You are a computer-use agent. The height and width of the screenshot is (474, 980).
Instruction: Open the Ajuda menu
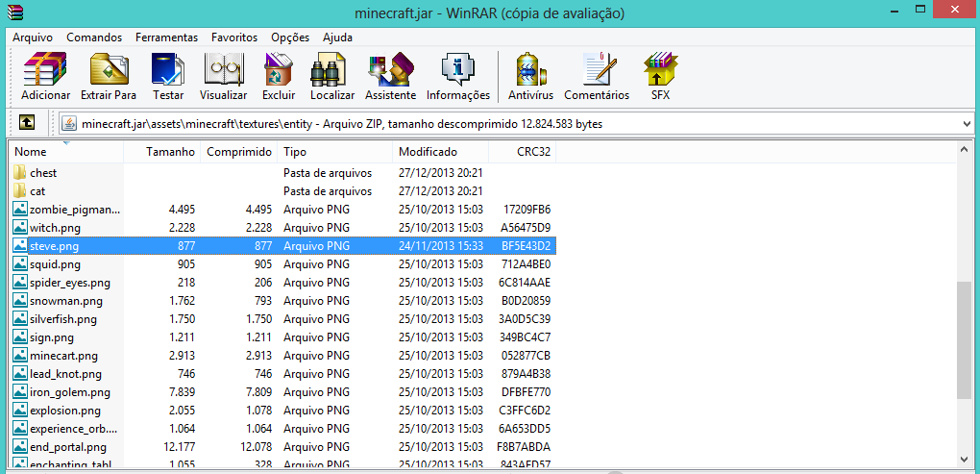(337, 37)
